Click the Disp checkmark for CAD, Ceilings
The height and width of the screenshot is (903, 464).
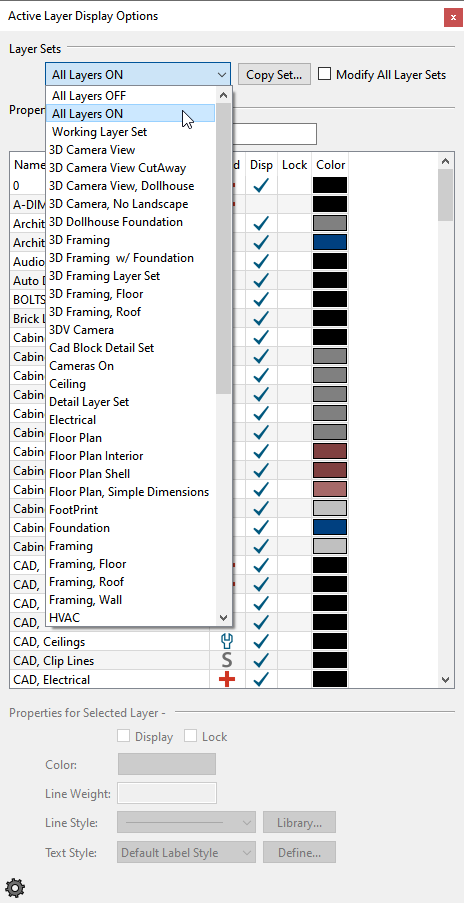pyautogui.click(x=261, y=641)
